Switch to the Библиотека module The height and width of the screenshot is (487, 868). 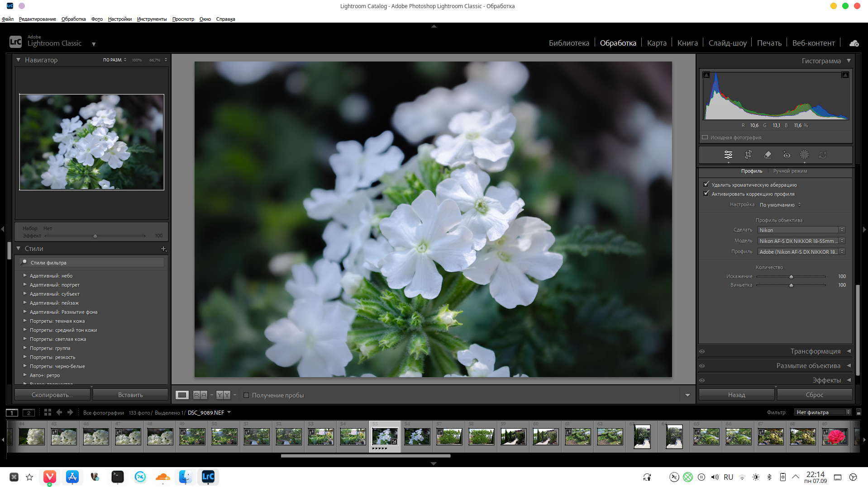pyautogui.click(x=569, y=43)
